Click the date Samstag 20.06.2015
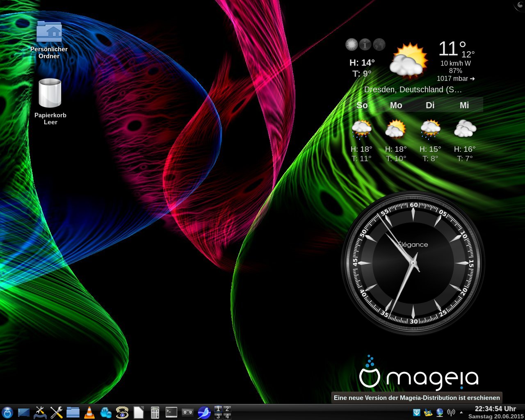The height and width of the screenshot is (420, 525). coord(496,416)
